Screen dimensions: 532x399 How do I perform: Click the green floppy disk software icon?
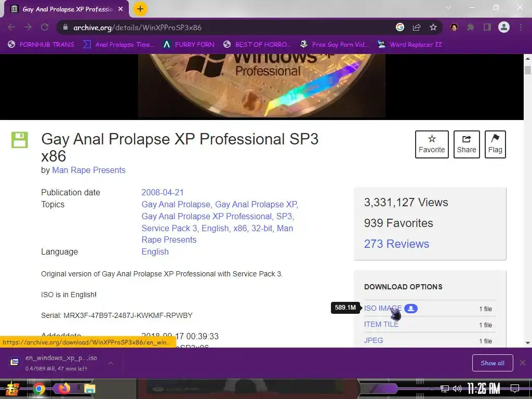point(20,140)
